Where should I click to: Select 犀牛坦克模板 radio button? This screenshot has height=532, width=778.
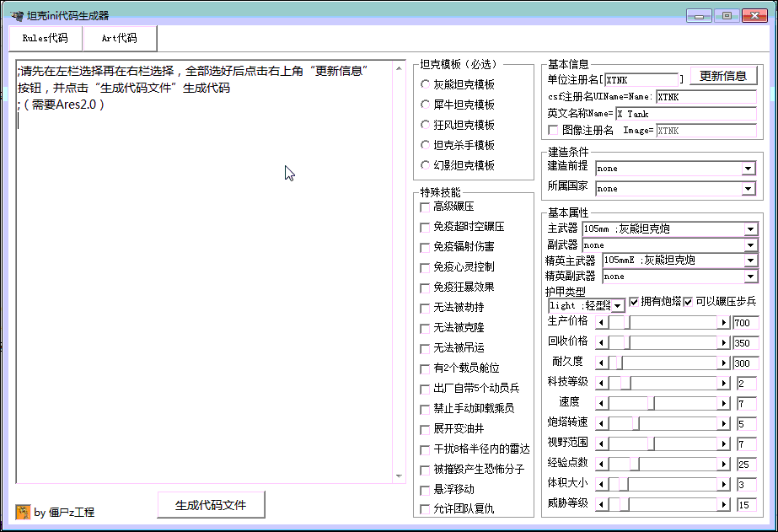coord(425,105)
